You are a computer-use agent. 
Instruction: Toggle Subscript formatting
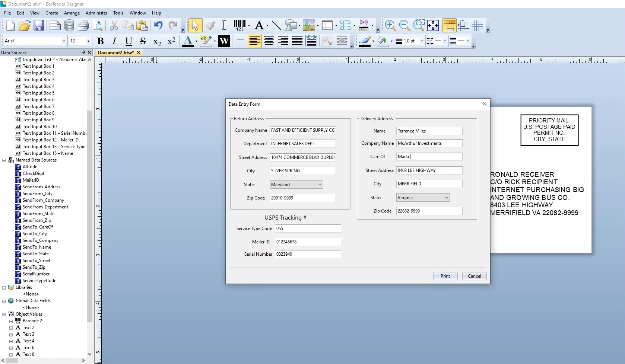[x=157, y=42]
